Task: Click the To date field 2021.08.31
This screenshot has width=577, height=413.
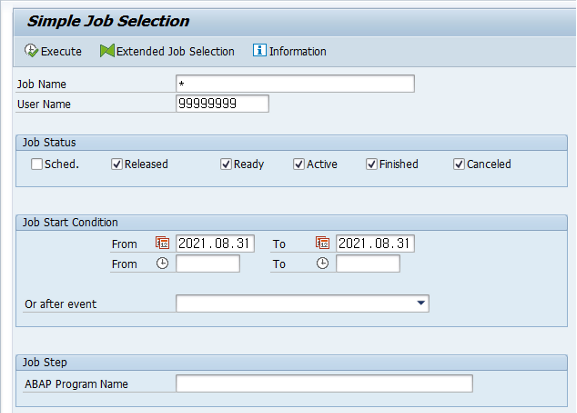Action: pyautogui.click(x=375, y=243)
